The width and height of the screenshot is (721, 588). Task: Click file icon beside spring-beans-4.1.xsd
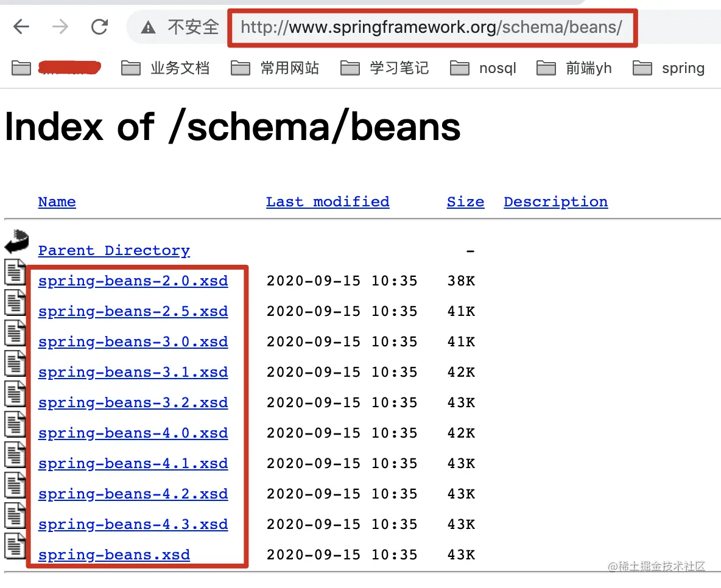(15, 454)
